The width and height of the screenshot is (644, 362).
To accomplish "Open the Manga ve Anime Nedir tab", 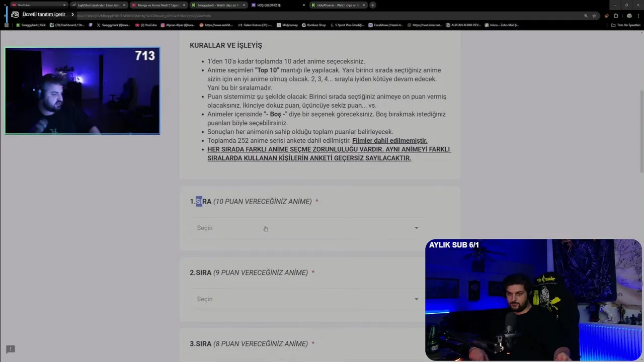I will point(158,5).
